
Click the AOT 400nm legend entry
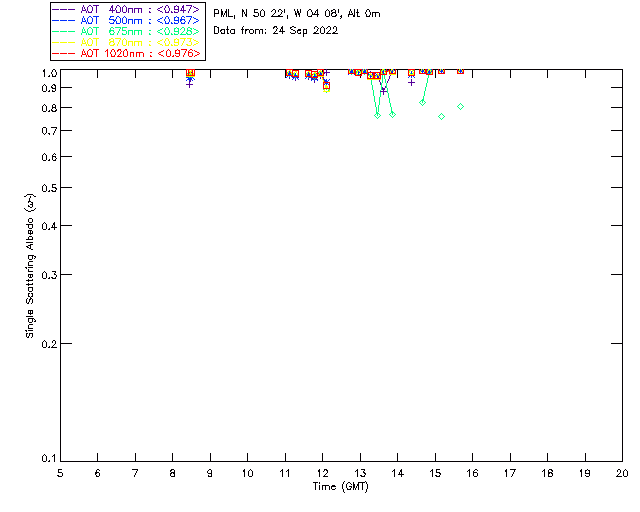click(x=127, y=9)
